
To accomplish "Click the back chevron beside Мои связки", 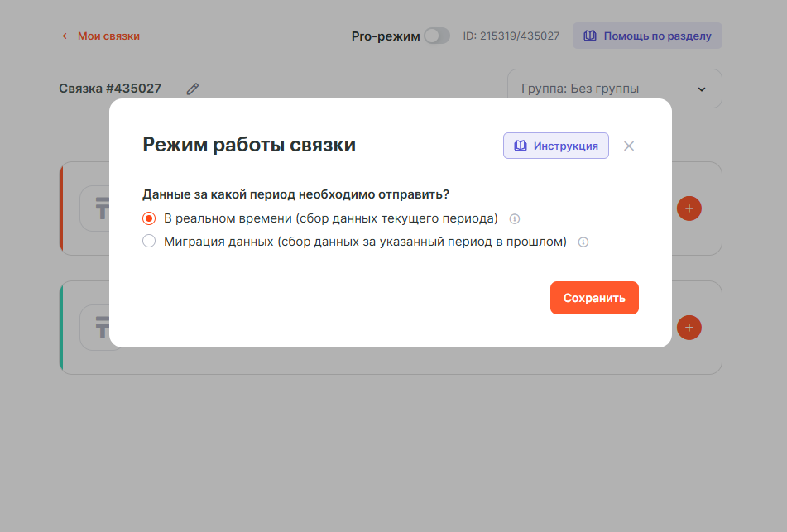I will point(65,36).
